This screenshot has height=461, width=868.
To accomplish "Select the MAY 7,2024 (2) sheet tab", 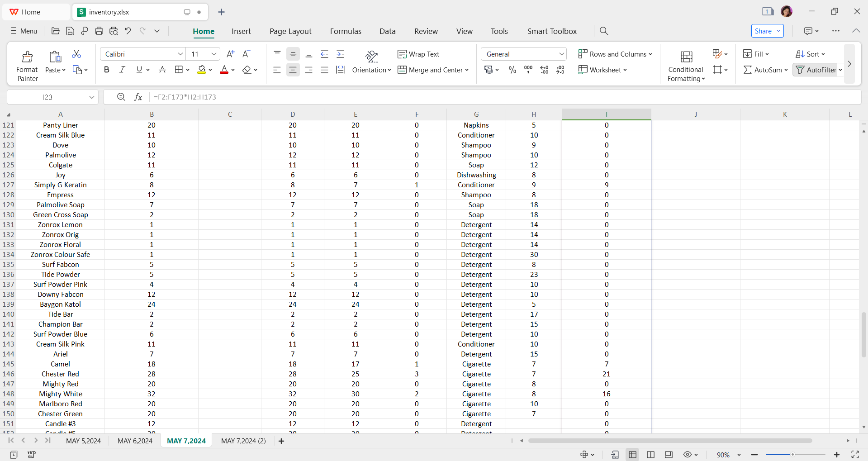I will pos(243,441).
